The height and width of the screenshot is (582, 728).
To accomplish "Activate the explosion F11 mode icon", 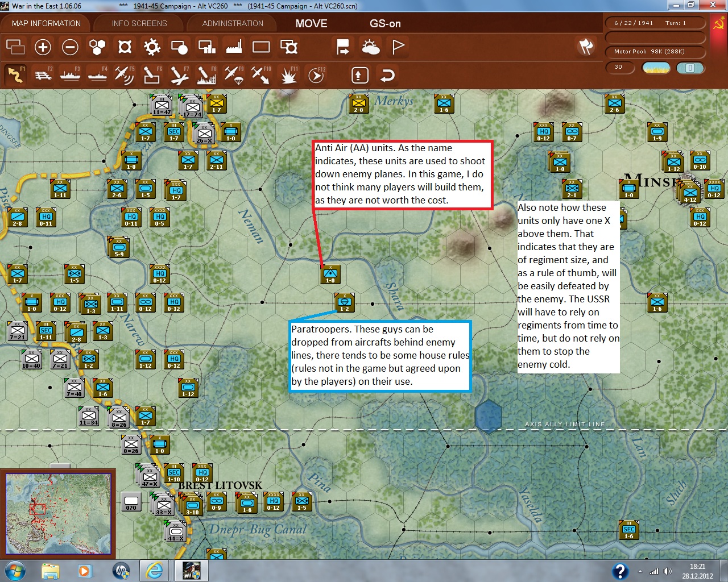I will (288, 75).
